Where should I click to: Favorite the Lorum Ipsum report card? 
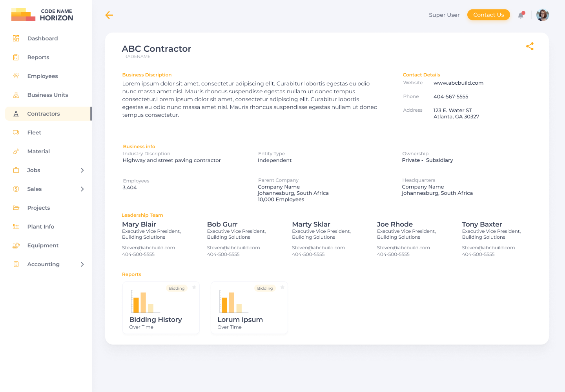pos(282,287)
